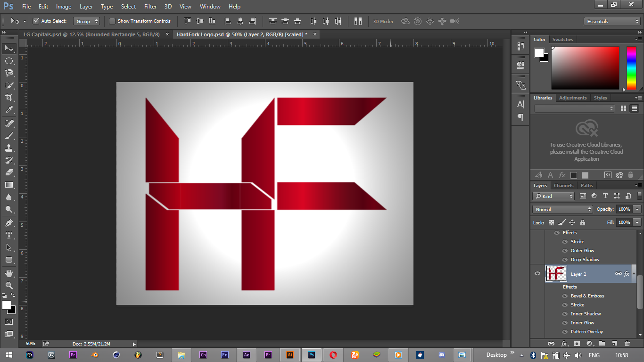Open the Image menu
The width and height of the screenshot is (644, 362).
click(x=64, y=7)
